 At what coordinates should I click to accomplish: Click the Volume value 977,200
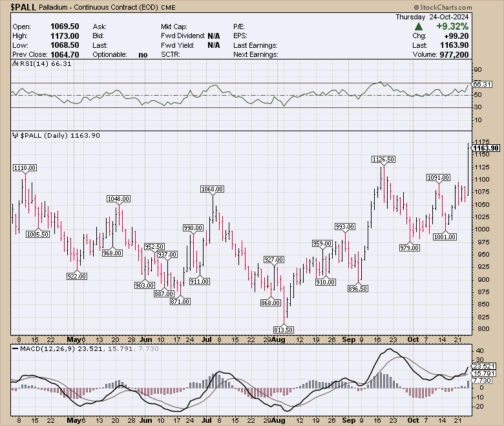[x=454, y=55]
